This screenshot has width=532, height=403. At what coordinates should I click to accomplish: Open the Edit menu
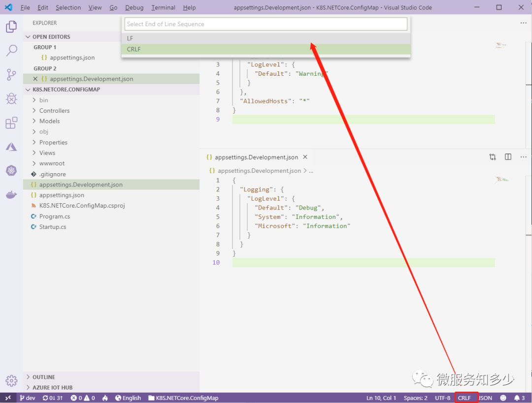[43, 7]
